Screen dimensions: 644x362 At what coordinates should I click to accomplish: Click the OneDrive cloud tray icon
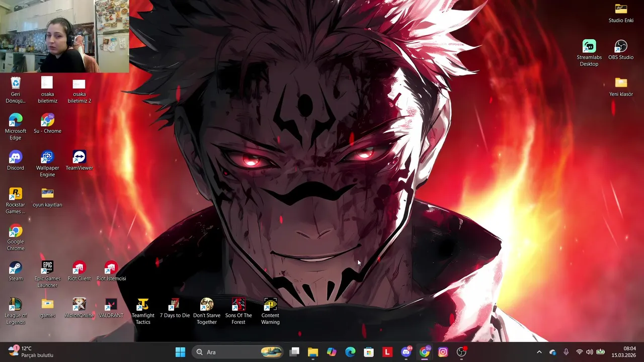coord(553,352)
